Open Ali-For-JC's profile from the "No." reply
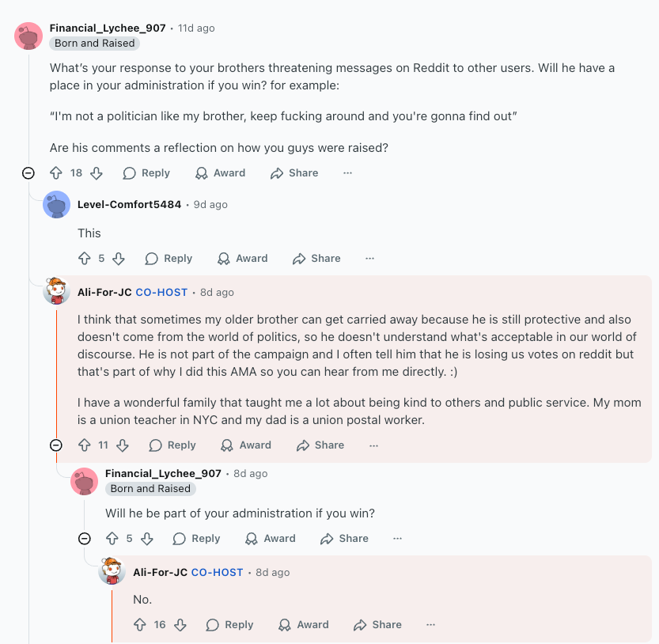Image resolution: width=659 pixels, height=644 pixels. [x=160, y=572]
